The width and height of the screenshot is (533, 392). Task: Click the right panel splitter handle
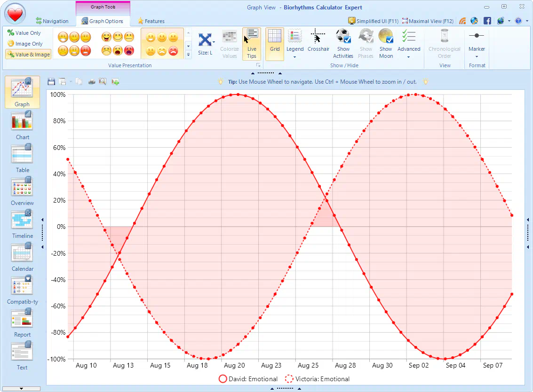click(528, 233)
